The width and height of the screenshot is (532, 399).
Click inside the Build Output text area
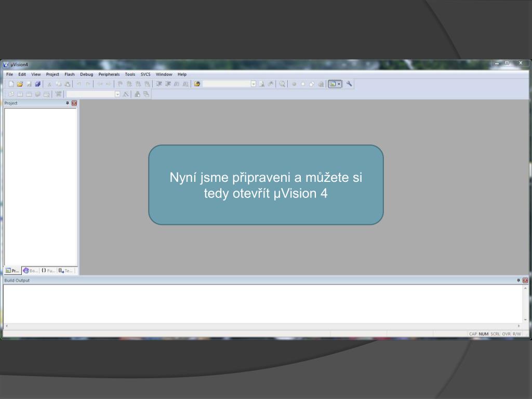pyautogui.click(x=263, y=303)
